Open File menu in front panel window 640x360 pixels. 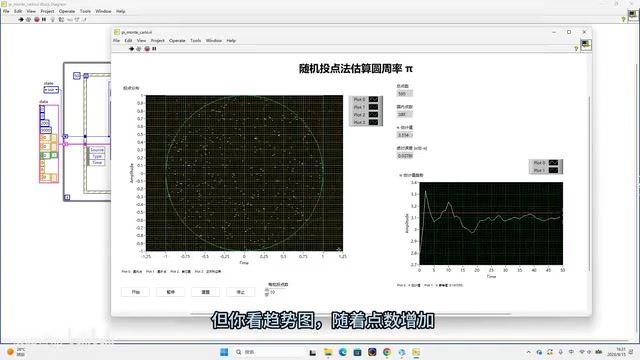[x=116, y=40]
